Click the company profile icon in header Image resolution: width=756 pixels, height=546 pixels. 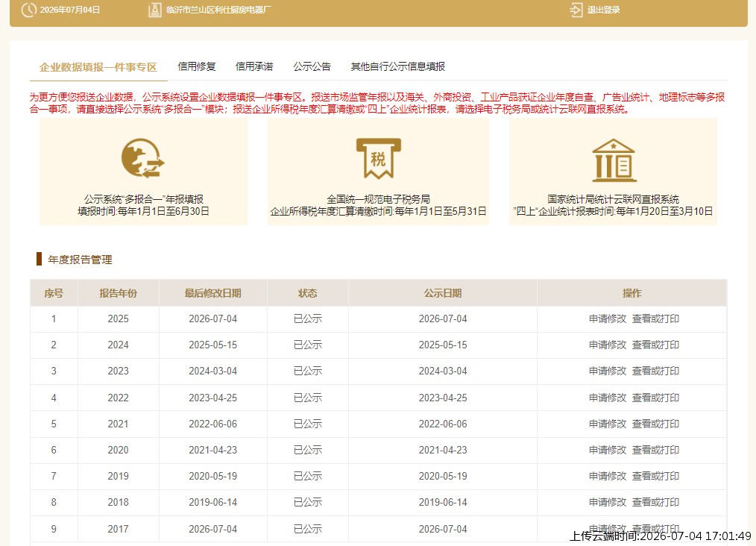[x=155, y=10]
